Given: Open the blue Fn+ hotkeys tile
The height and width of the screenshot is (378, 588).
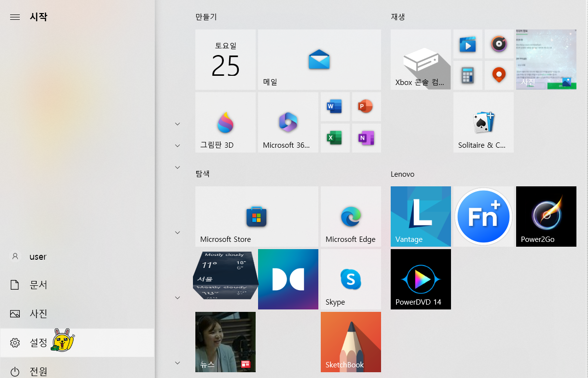Looking at the screenshot, I should 483,216.
